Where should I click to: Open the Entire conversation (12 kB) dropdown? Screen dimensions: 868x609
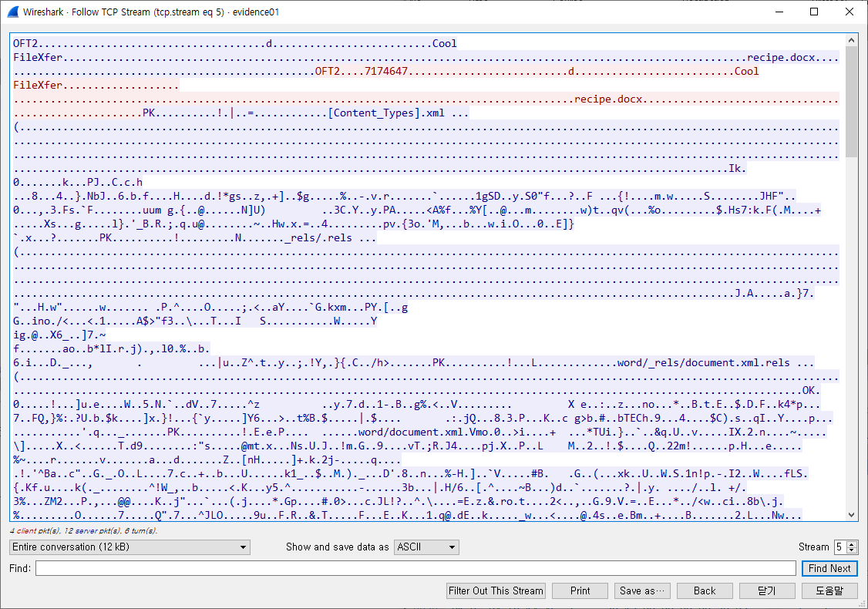pos(130,547)
